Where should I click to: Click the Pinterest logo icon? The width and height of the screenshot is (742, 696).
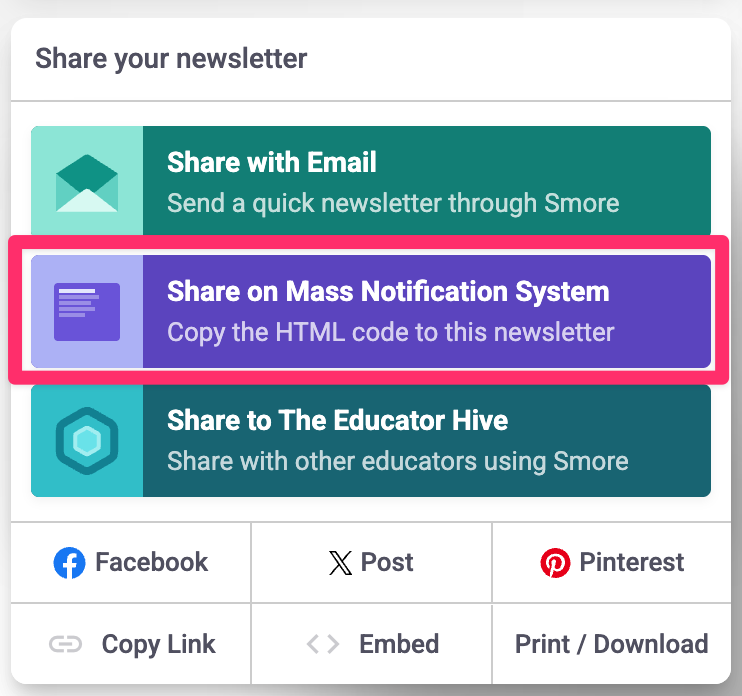tap(555, 563)
